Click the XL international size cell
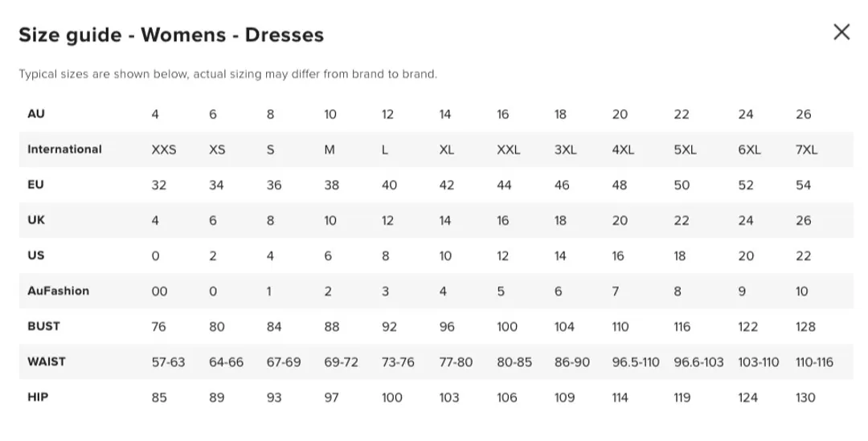The width and height of the screenshot is (868, 441). pos(447,149)
